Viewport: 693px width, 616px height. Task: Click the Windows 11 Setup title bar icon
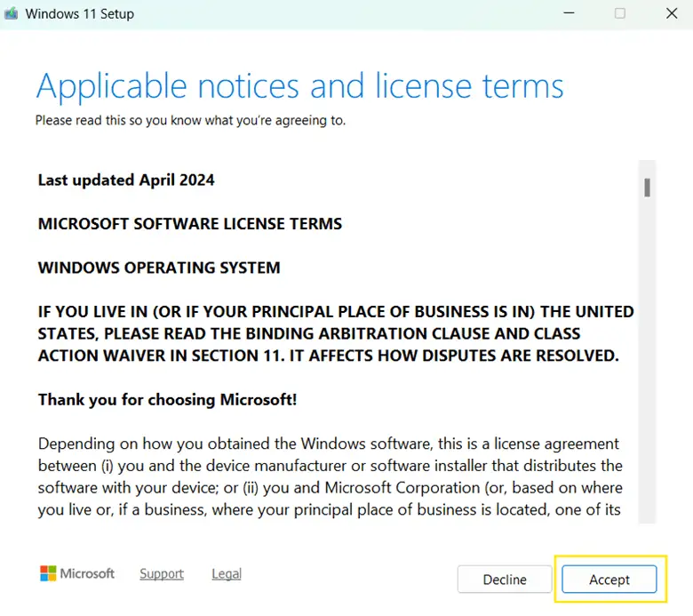click(x=12, y=13)
